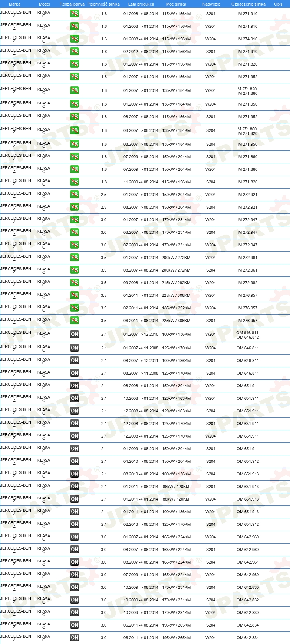Click the ON icon in the 08.2010 OM 651.913 row
The image size is (290, 644).
[x=75, y=474]
